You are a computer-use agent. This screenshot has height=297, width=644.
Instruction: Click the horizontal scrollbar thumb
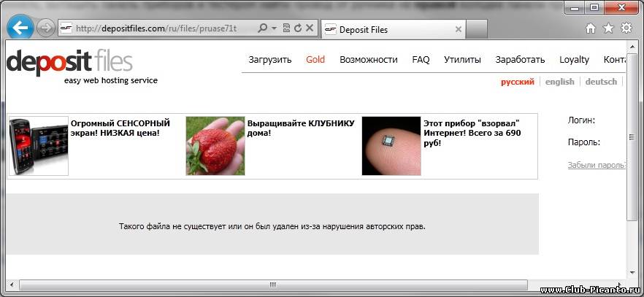tap(273, 285)
